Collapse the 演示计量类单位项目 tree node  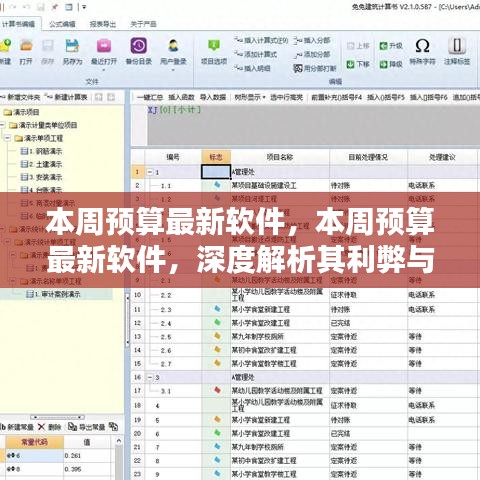coord(2,125)
